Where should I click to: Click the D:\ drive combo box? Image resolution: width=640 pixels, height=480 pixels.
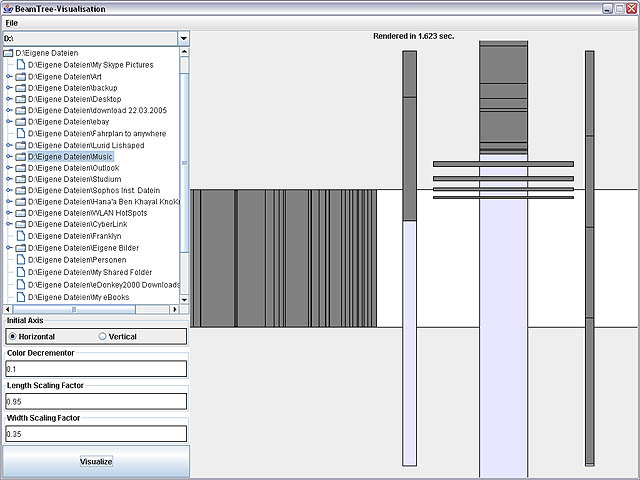(x=96, y=39)
